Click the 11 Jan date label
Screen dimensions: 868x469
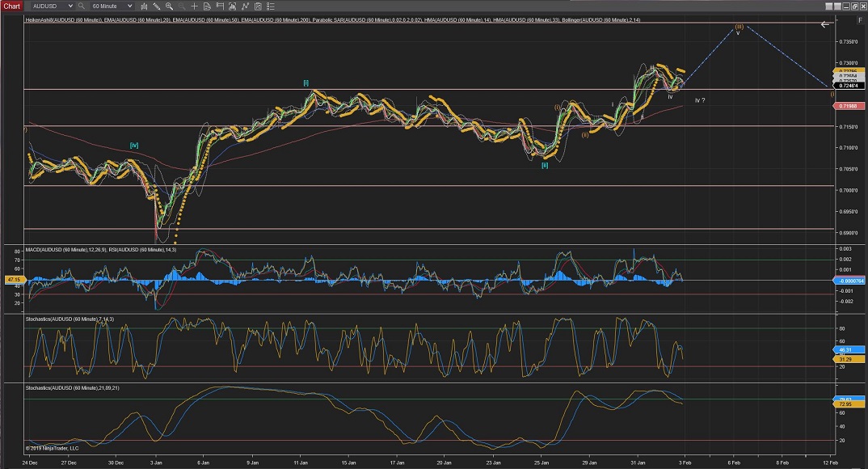click(301, 463)
